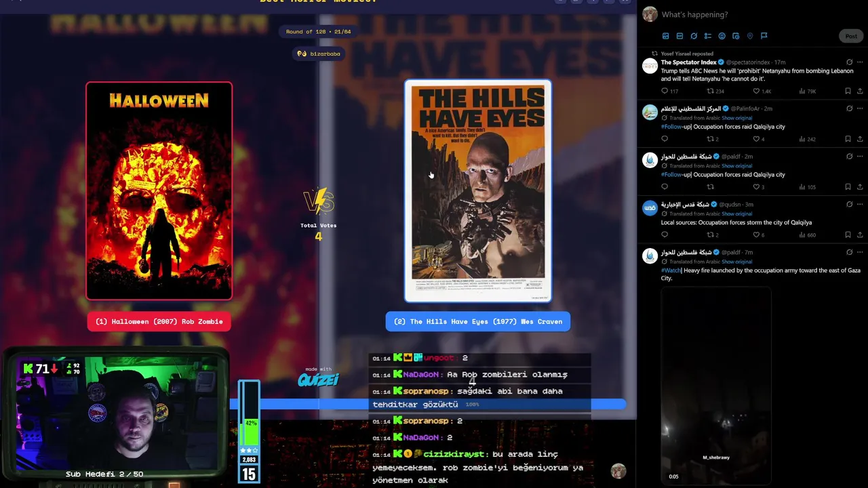Show original Arabic of @qudsn tweet
The image size is (868, 488).
(736, 214)
